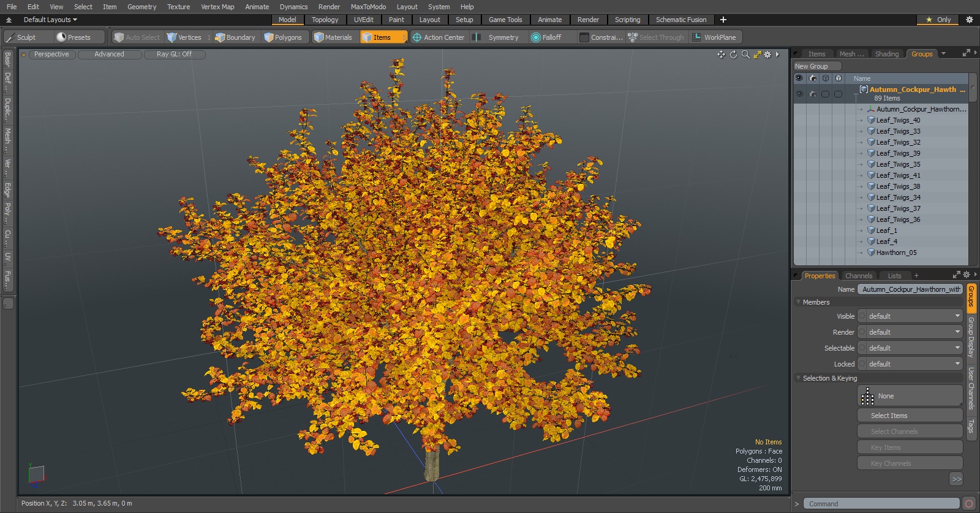The height and width of the screenshot is (513, 980).
Task: Open the vertical Group Display tab
Action: tap(971, 337)
